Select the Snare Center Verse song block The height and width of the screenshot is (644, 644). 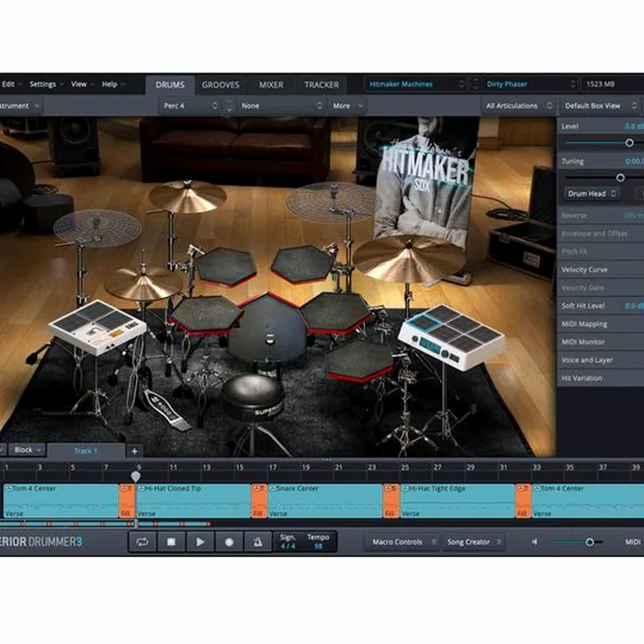point(325,501)
